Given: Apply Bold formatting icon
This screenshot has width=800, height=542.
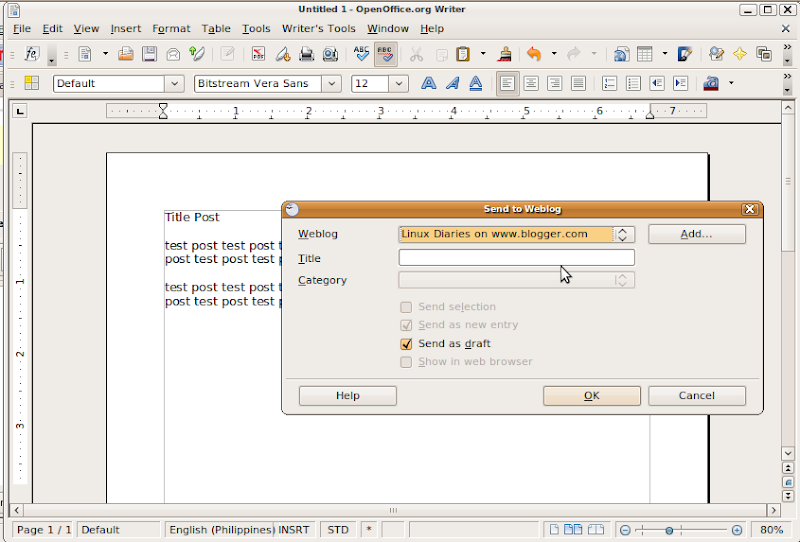Looking at the screenshot, I should click(429, 84).
